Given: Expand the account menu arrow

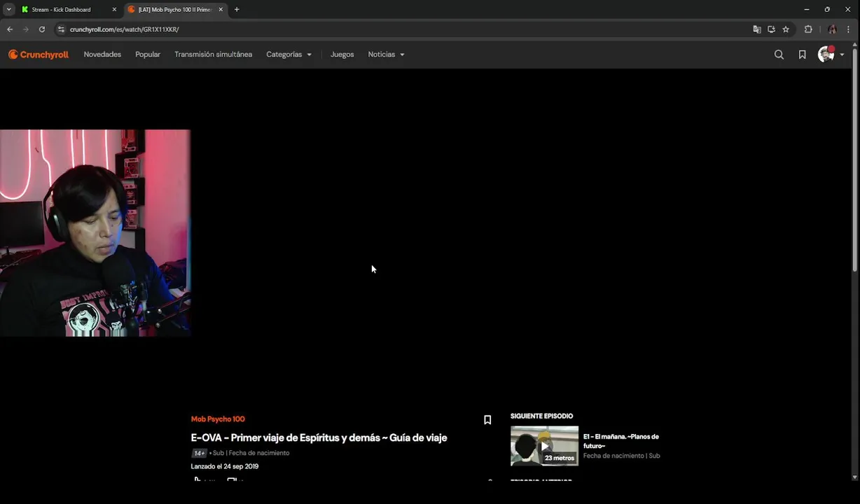Looking at the screenshot, I should click(842, 55).
